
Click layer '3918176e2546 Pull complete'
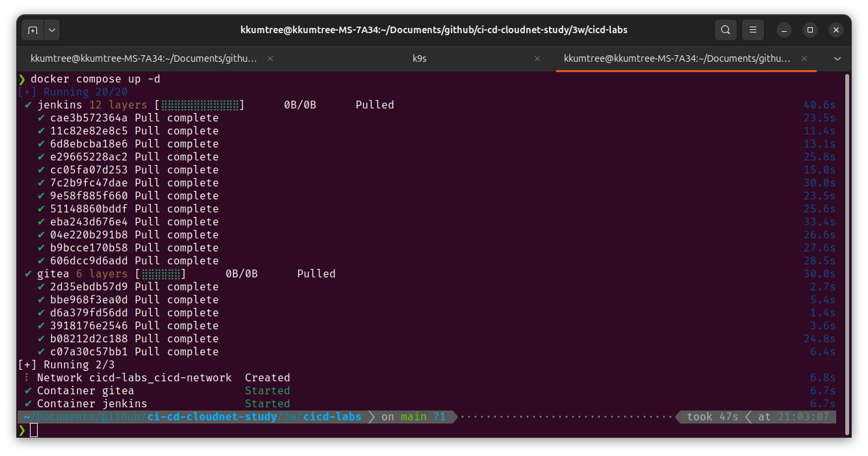128,326
